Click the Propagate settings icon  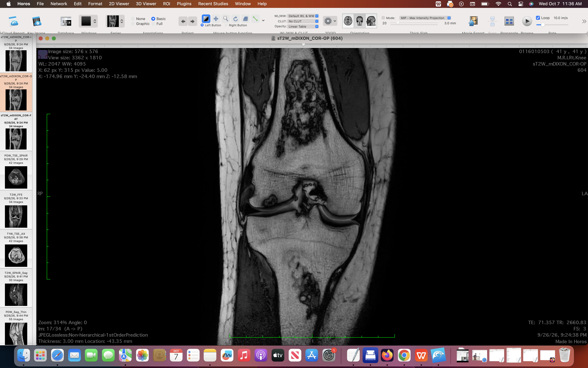509,21
